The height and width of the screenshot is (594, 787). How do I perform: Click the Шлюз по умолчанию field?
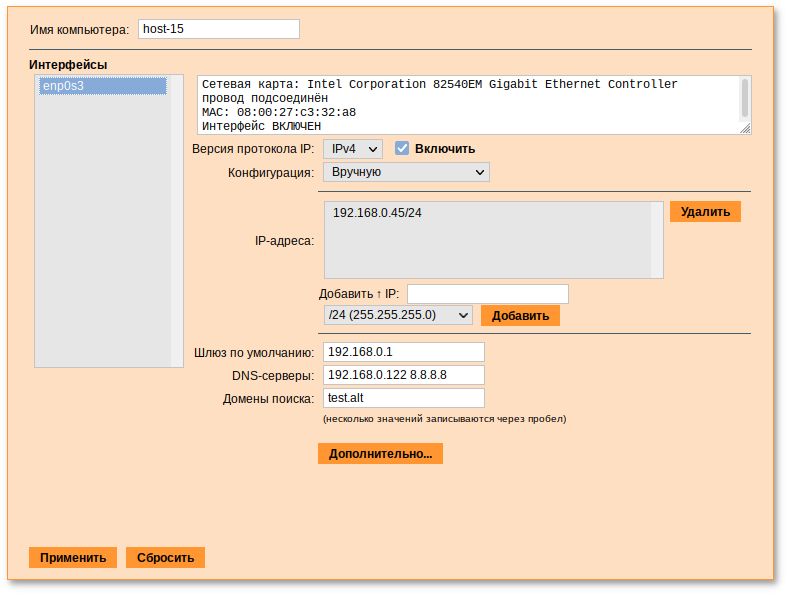(x=402, y=352)
